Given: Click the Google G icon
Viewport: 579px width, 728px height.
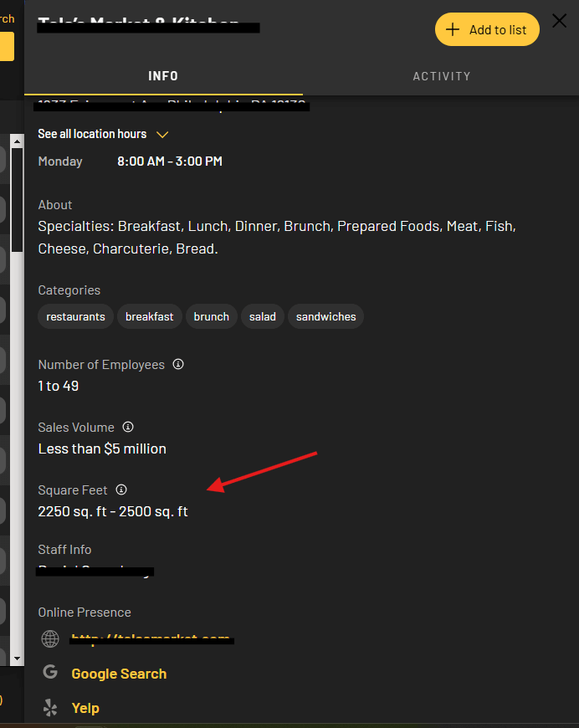Looking at the screenshot, I should [50, 672].
